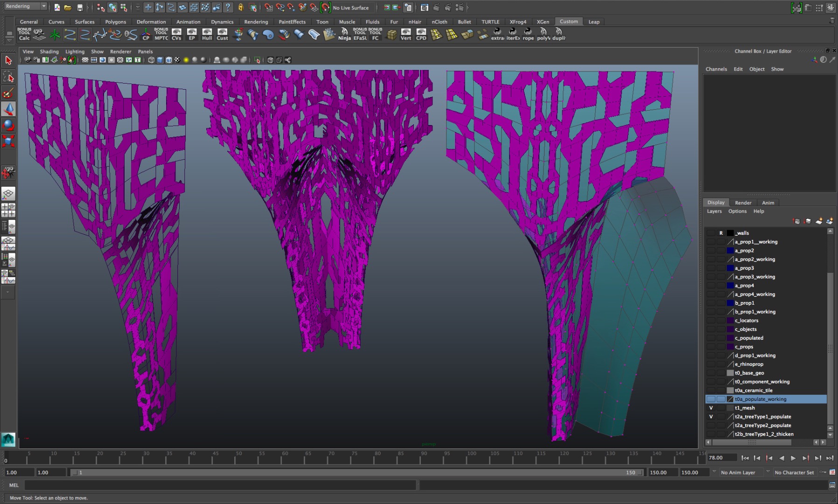Switch to the Render layer tab
Screen dimensions: 838x504
click(x=743, y=203)
